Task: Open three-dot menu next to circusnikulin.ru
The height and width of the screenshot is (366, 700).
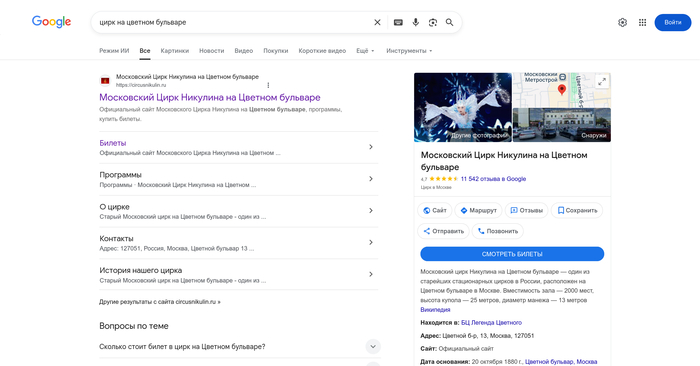Action: pos(268,85)
